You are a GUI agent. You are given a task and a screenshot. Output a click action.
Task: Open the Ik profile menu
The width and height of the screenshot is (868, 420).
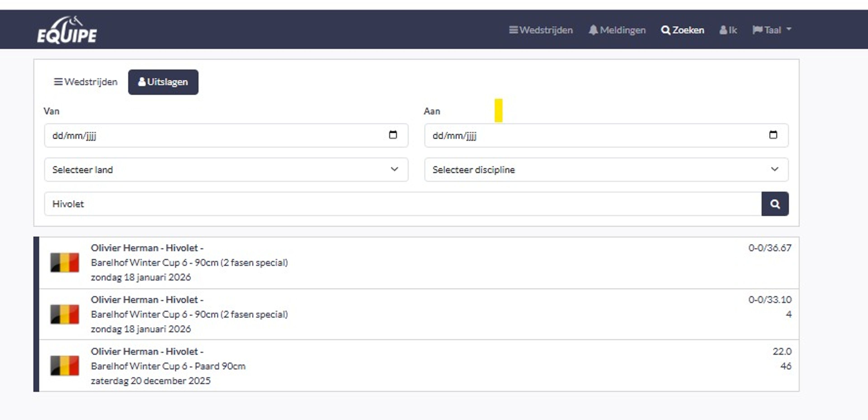[728, 30]
